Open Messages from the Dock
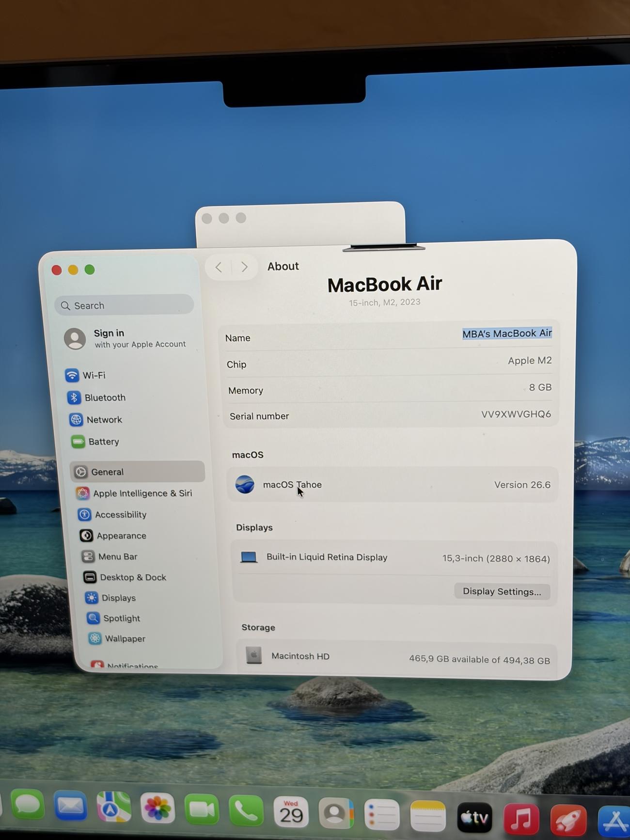This screenshot has width=630, height=840. [x=27, y=805]
